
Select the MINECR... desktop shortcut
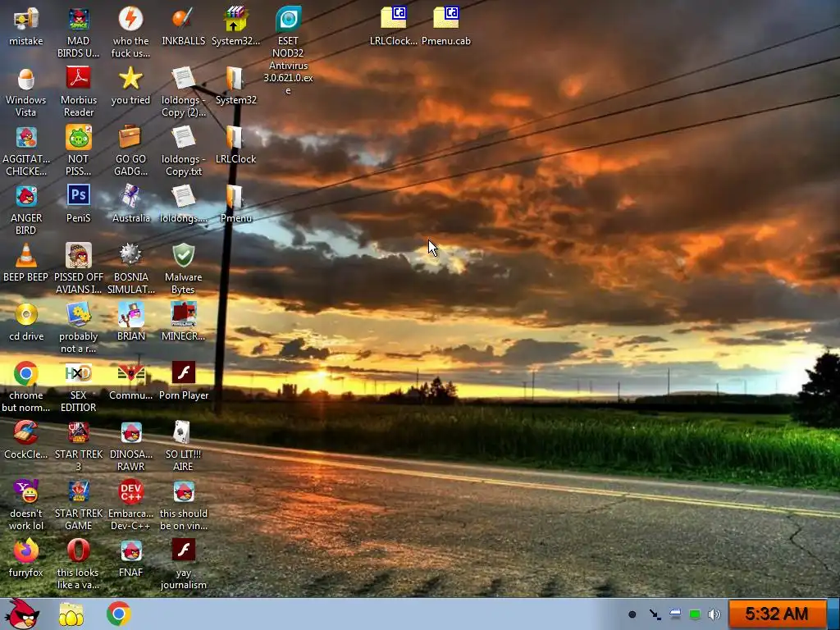183,316
